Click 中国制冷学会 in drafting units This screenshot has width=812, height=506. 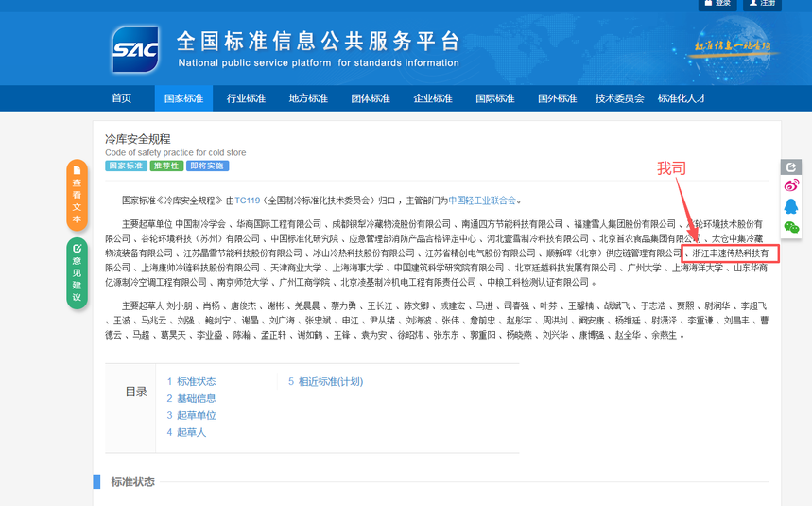pos(200,224)
